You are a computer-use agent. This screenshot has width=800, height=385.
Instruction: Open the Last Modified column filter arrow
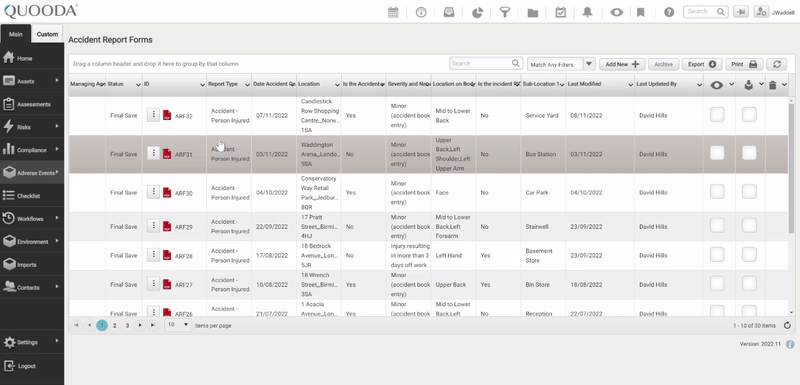[630, 85]
